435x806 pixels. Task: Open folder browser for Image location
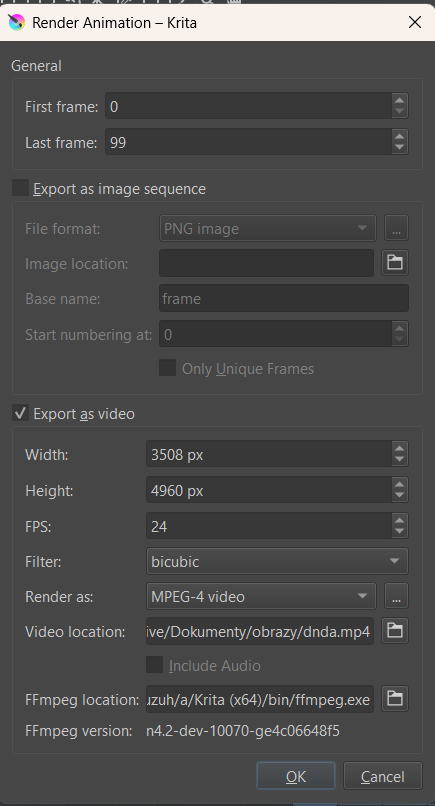395,263
